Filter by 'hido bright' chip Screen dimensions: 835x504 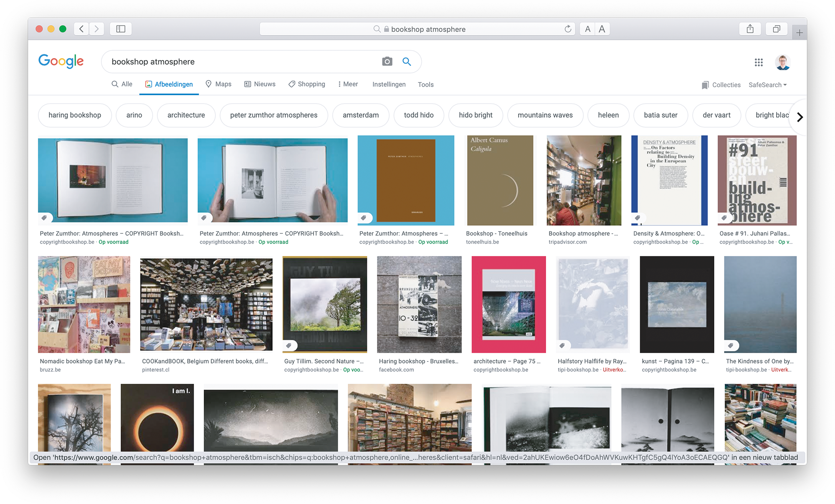tap(476, 115)
